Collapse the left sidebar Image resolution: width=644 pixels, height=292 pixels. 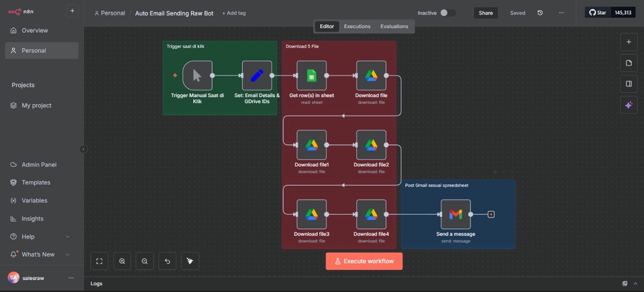(83, 149)
